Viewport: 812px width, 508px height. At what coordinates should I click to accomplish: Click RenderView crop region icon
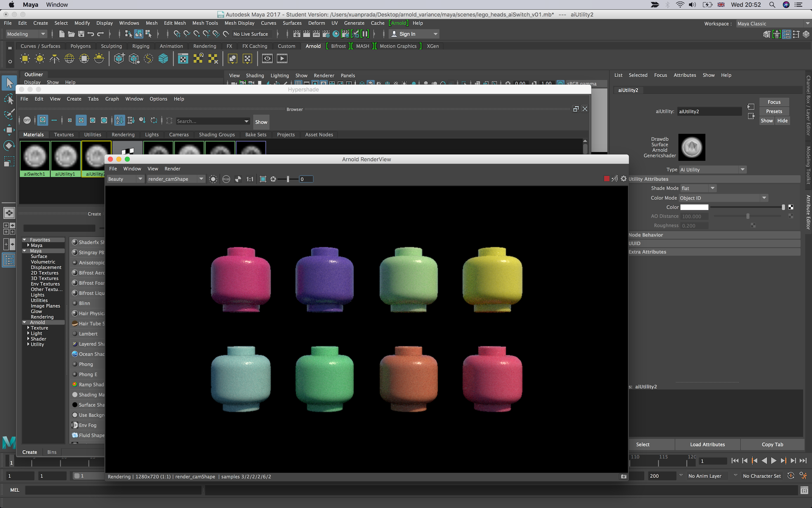263,179
